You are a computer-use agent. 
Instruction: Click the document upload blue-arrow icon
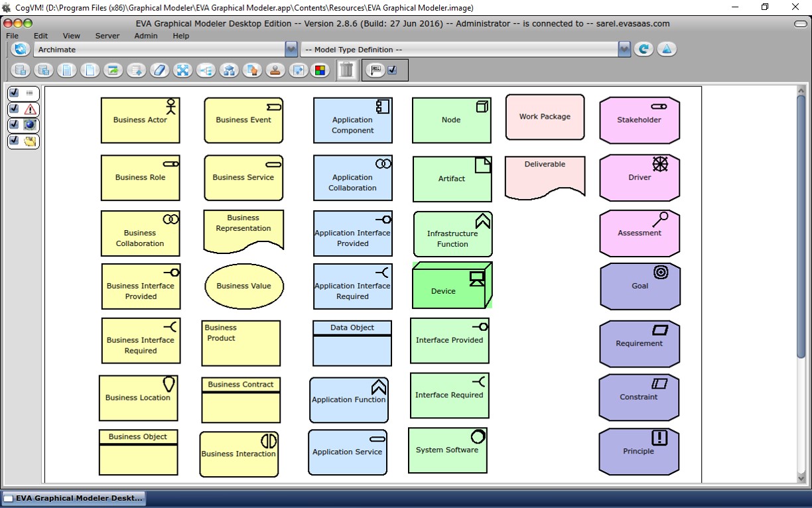tap(137, 70)
